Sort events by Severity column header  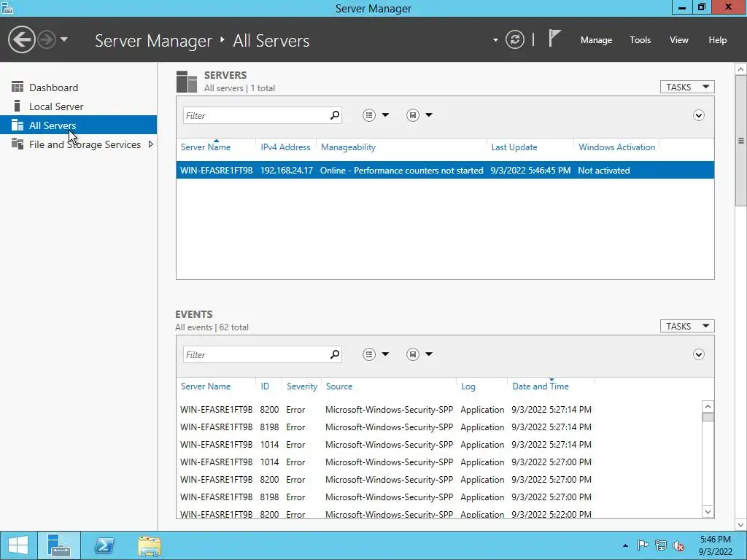point(301,386)
